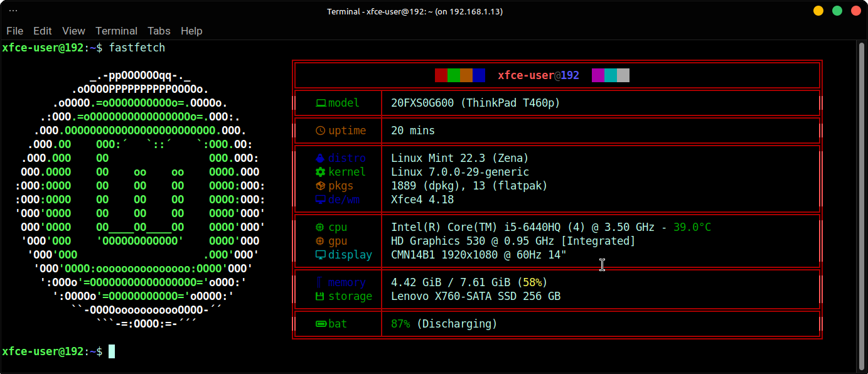Click the green color block
868x374 pixels.
coord(454,75)
